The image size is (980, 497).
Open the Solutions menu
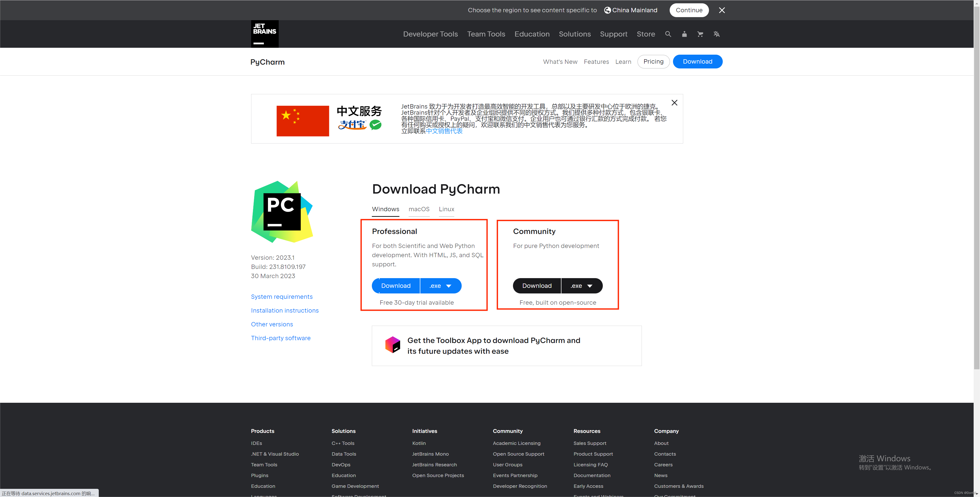pos(574,34)
